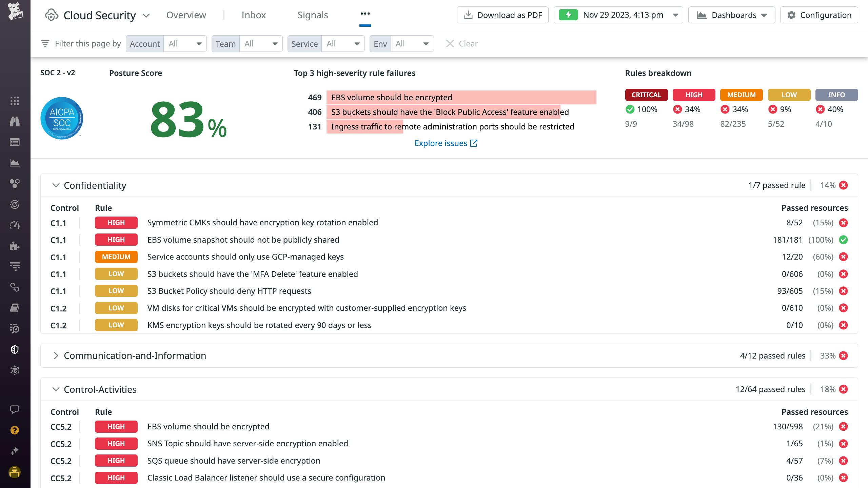The height and width of the screenshot is (488, 868).
Task: Toggle the live-data lightning indicator
Action: 569,15
